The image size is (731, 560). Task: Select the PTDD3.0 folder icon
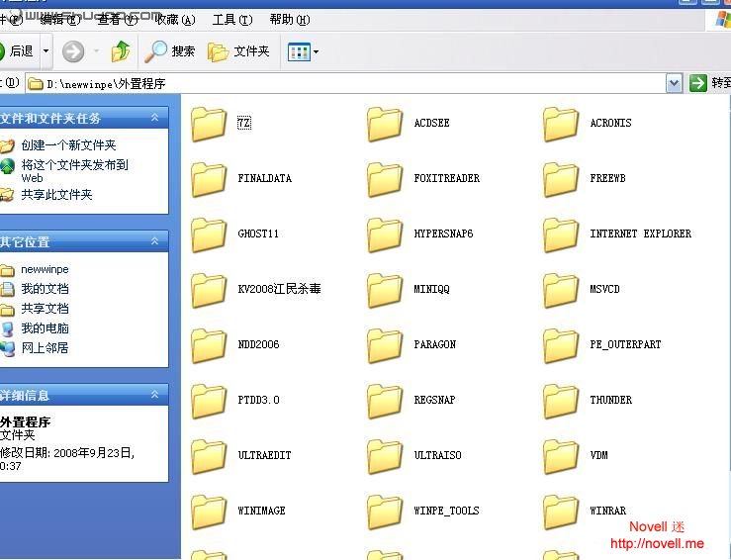pyautogui.click(x=209, y=401)
